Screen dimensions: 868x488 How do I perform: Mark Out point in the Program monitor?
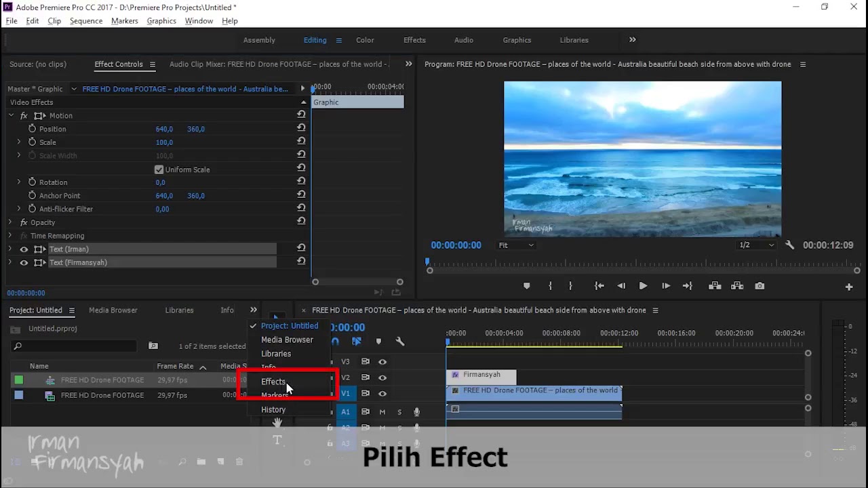pos(570,286)
